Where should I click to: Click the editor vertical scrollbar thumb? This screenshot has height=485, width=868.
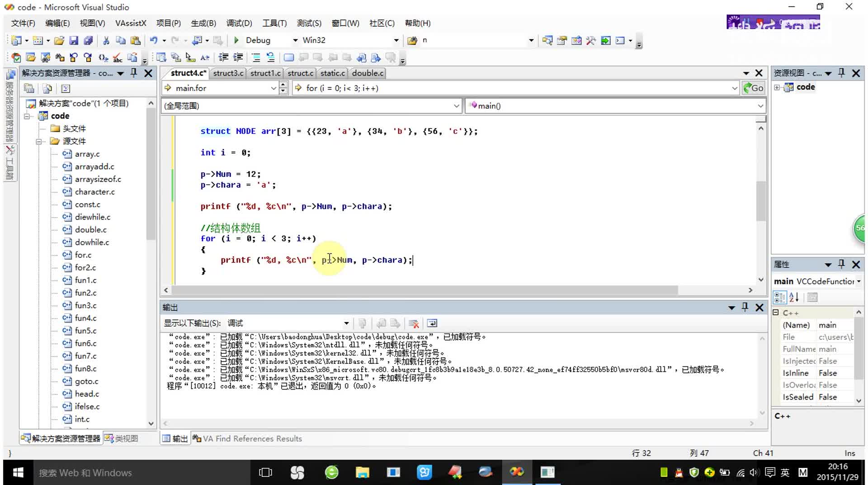click(x=761, y=201)
